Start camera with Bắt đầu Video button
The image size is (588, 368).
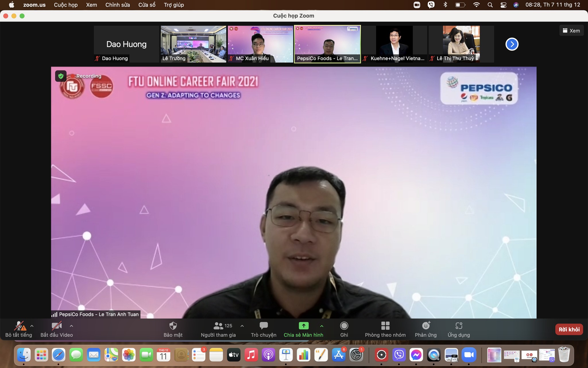(57, 329)
